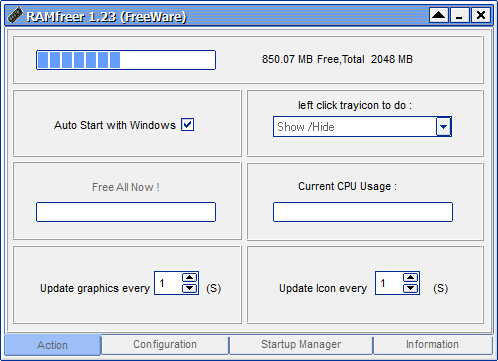This screenshot has width=498, height=361.
Task: Click the free memory progress bar
Action: pyautogui.click(x=126, y=60)
